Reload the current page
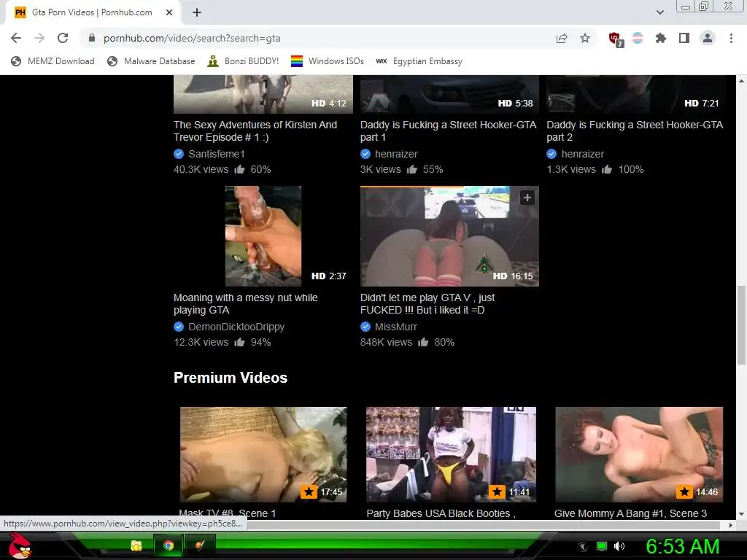747x560 pixels. coord(63,38)
